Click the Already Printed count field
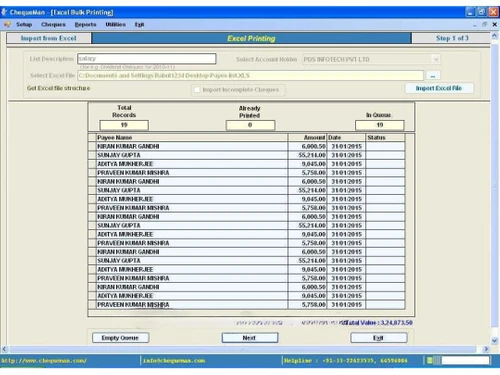The width and height of the screenshot is (500, 375). pyautogui.click(x=250, y=125)
